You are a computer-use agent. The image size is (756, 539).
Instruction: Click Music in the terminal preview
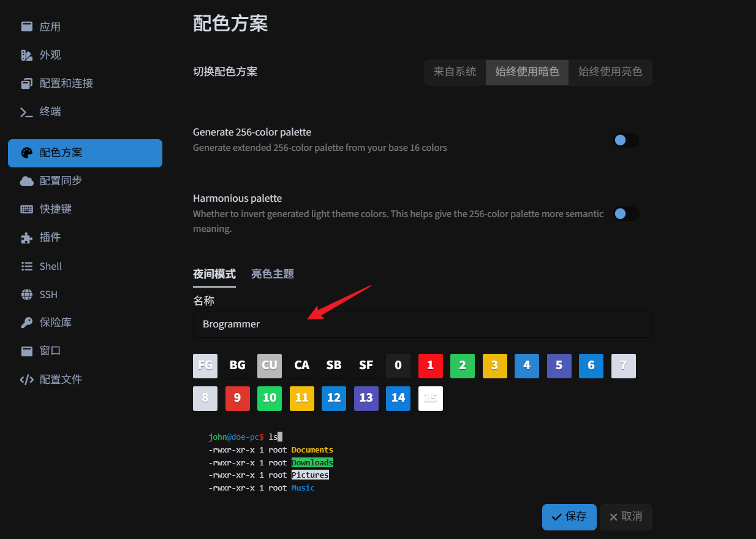point(303,488)
